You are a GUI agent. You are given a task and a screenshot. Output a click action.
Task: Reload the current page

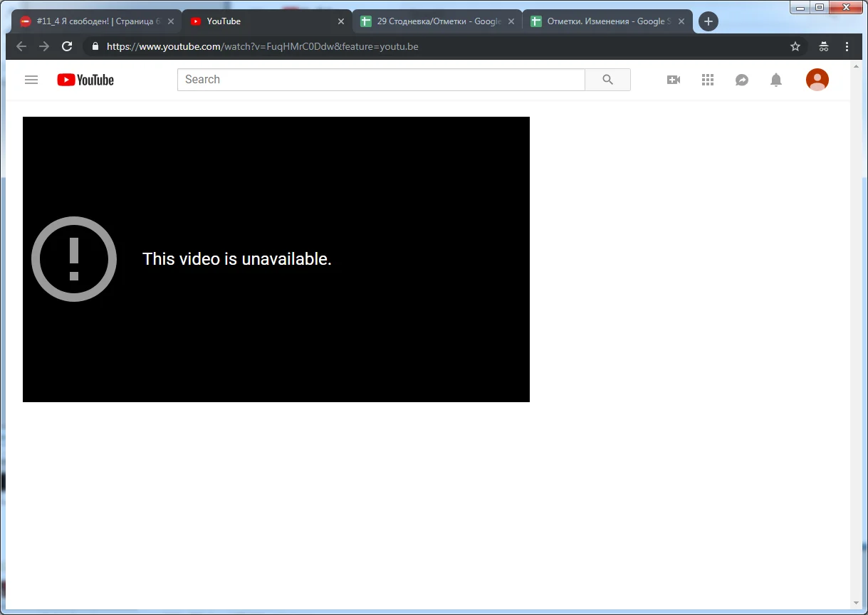(67, 46)
